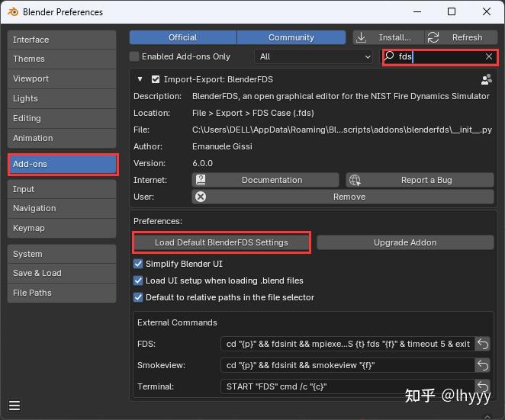Viewport: 505px width, 420px height.
Task: Click Load Default BlenderFDS Settings button
Action: click(x=221, y=242)
